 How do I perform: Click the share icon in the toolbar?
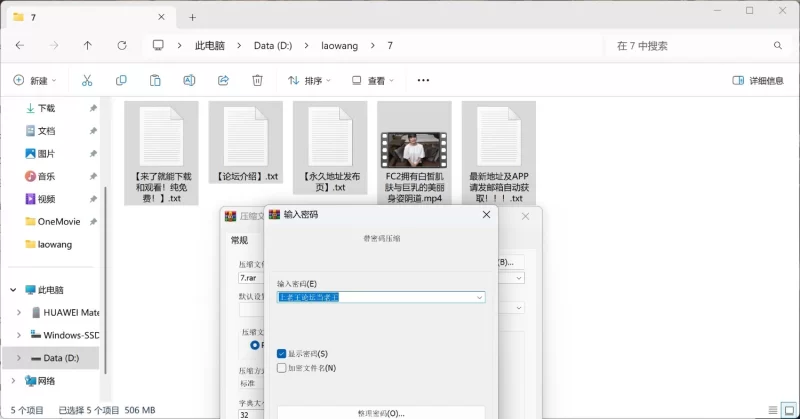(223, 80)
